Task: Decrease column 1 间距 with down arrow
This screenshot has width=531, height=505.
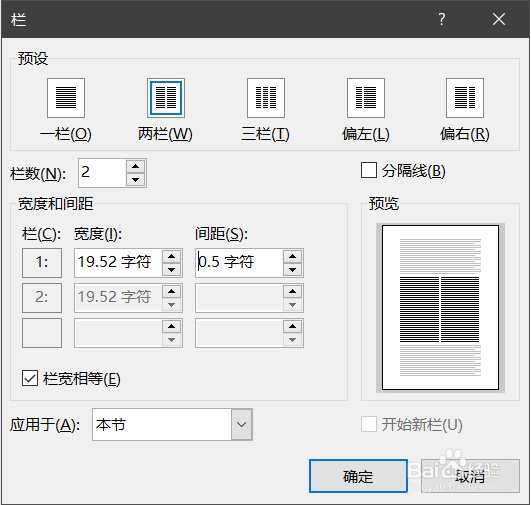Action: [x=293, y=270]
